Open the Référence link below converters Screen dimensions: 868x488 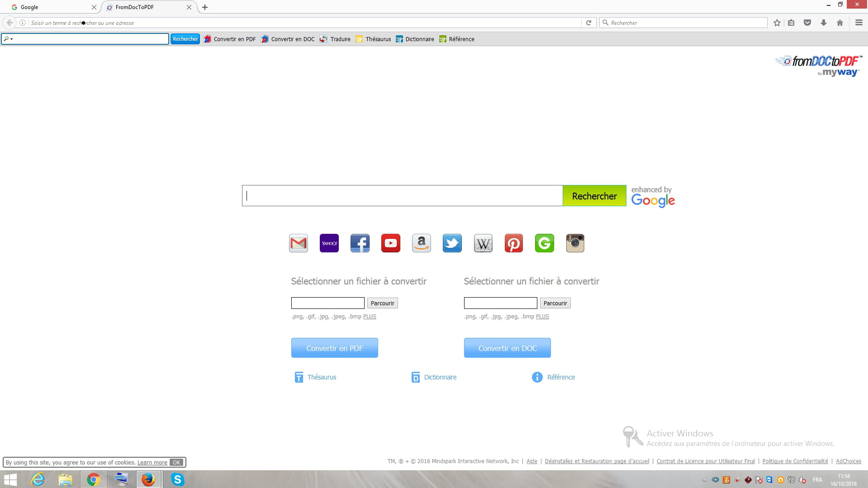tap(554, 377)
